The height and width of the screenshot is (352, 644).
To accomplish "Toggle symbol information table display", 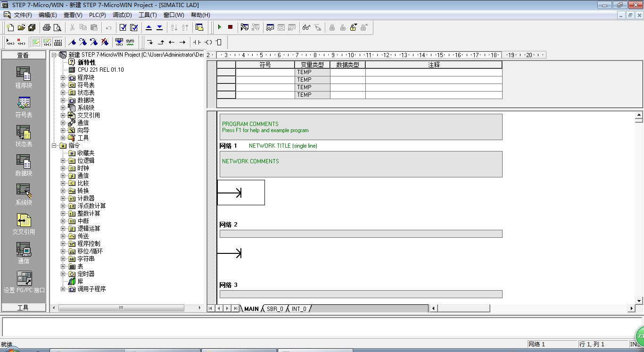I will [58, 42].
